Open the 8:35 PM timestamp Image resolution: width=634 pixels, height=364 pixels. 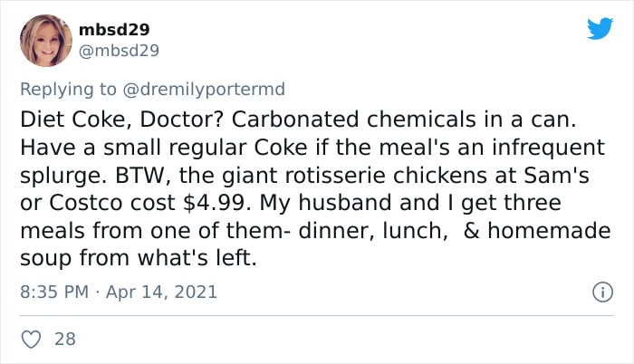[x=54, y=292]
